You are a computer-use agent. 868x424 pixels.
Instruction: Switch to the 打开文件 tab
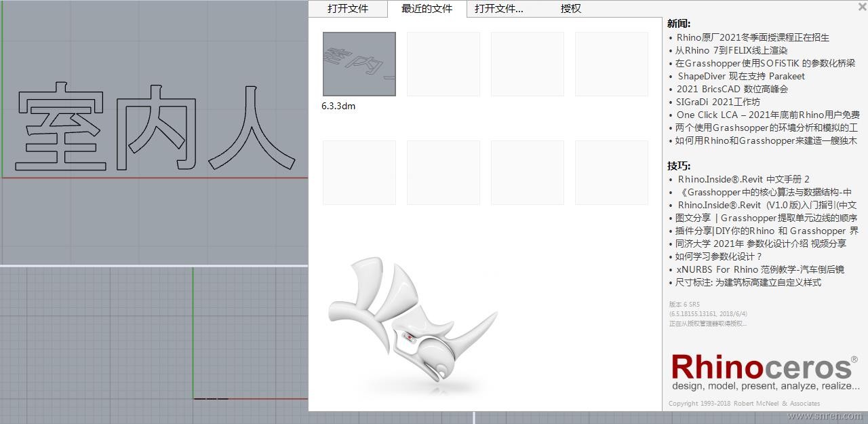tap(348, 9)
